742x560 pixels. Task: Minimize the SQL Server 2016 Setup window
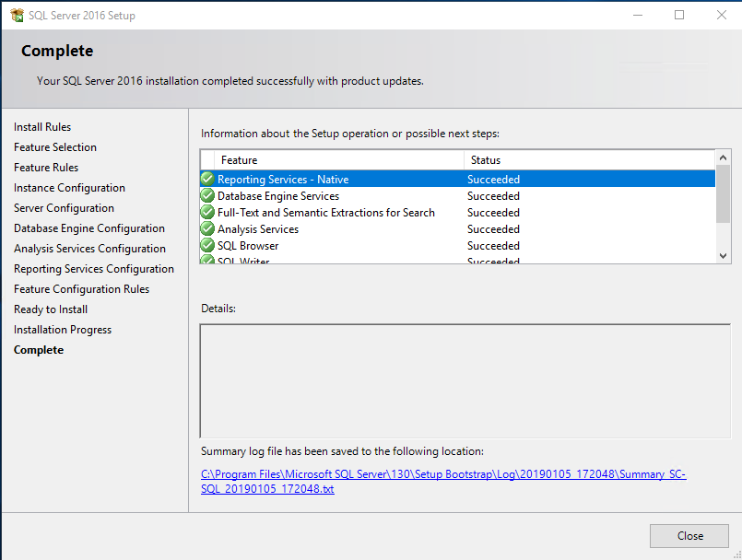click(638, 15)
